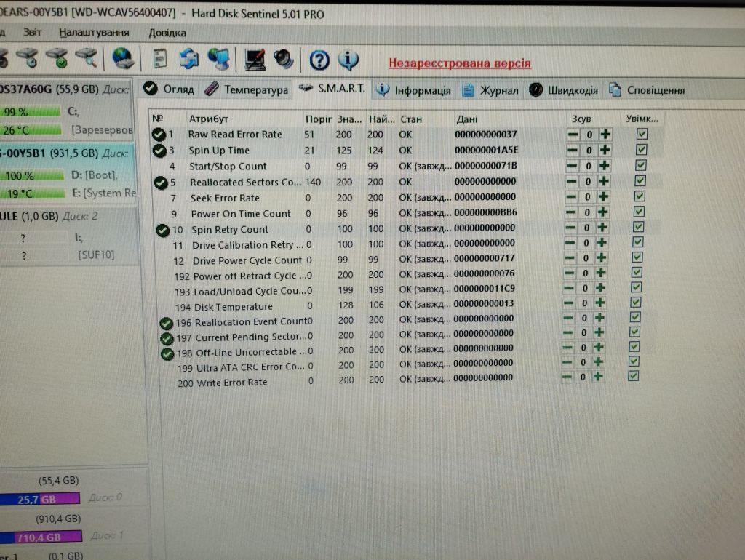Click the refresh arrows toolbar icon

(x=188, y=59)
